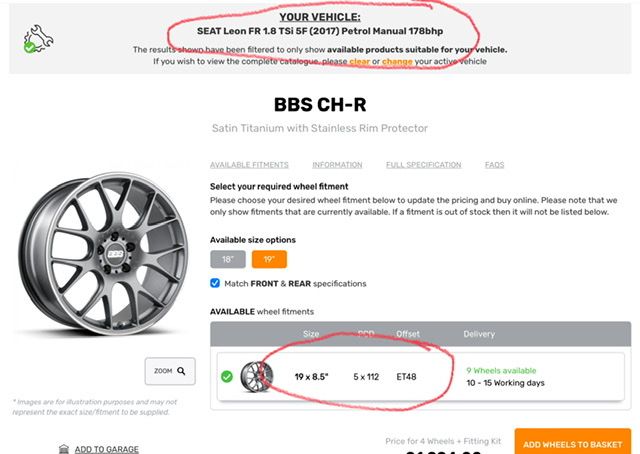Viewport: 640px width, 454px height.
Task: Open the Full Specification tab
Action: point(423,165)
